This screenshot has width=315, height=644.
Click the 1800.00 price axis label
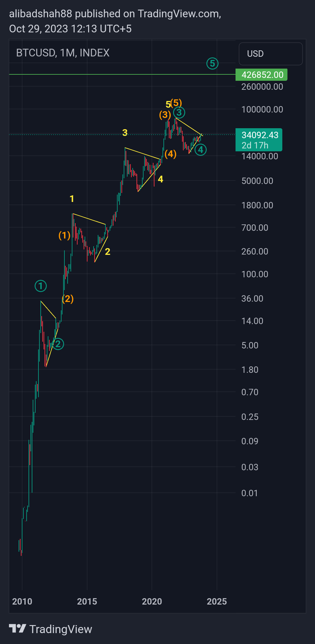click(257, 205)
